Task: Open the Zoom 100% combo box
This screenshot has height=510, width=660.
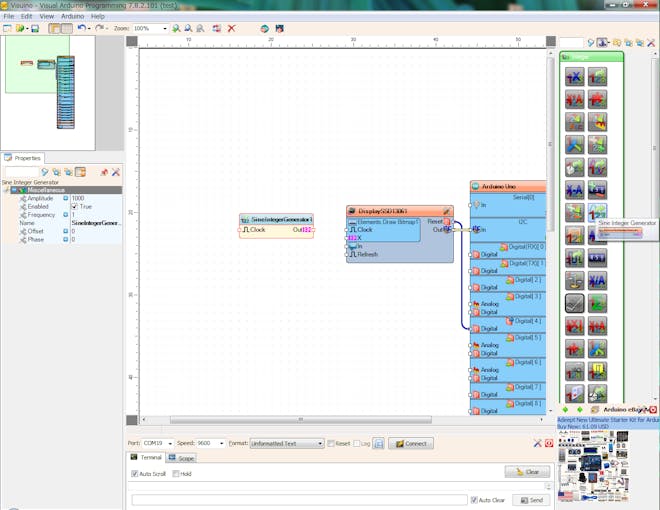Action: coord(150,28)
